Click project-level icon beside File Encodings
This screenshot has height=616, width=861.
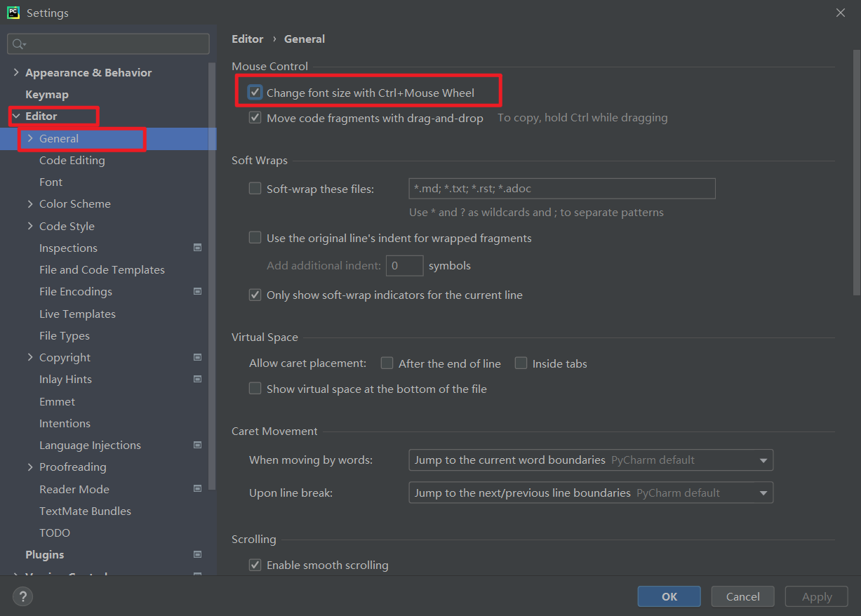coord(197,291)
